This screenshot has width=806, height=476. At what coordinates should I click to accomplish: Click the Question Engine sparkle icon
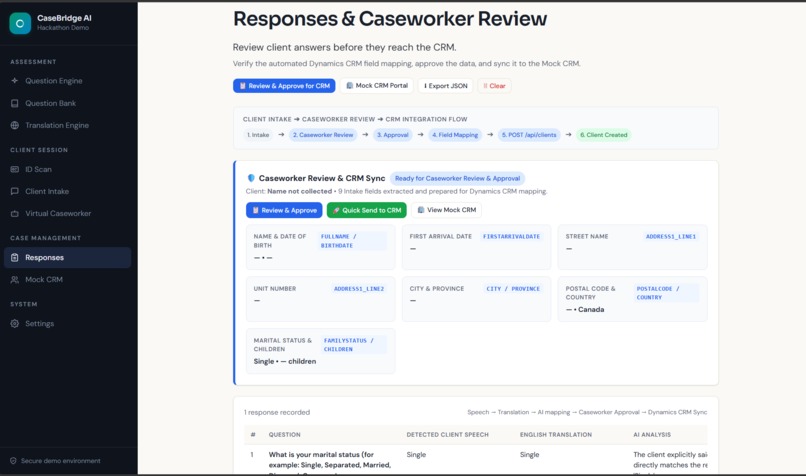(x=14, y=81)
